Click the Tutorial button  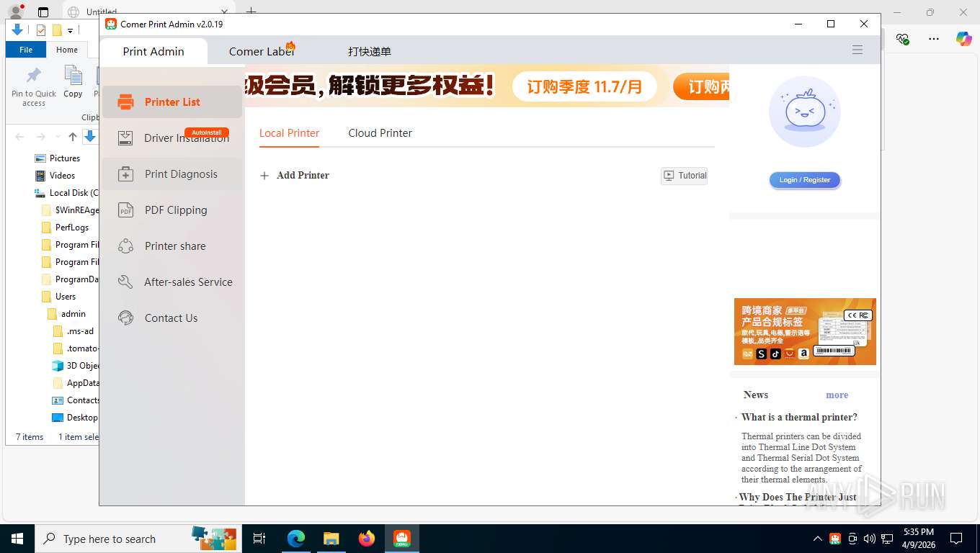[x=684, y=176]
